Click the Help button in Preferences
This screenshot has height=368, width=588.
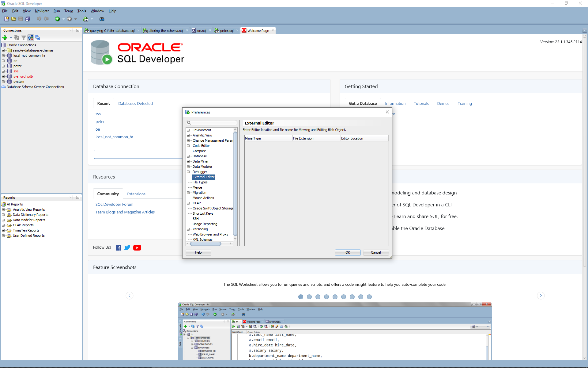(x=198, y=252)
